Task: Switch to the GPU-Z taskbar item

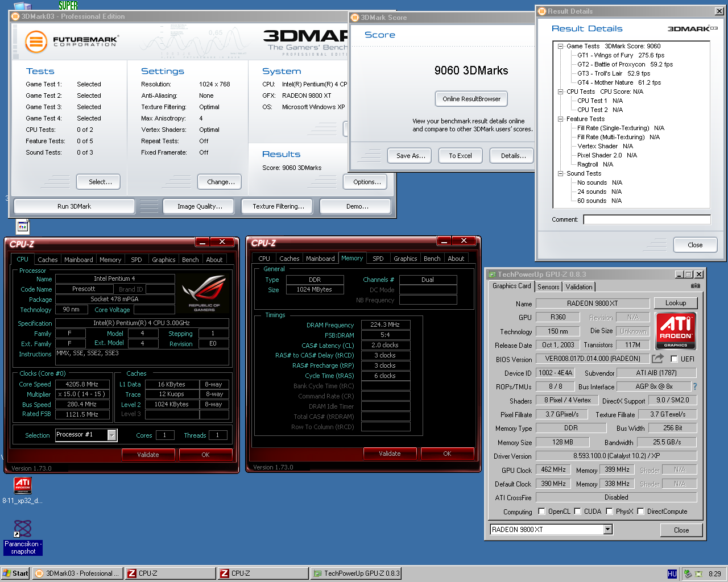Action: [356, 573]
